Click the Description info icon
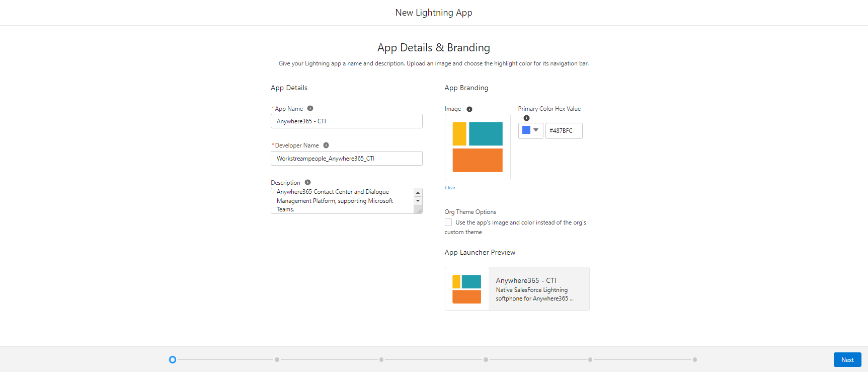Image resolution: width=868 pixels, height=372 pixels. point(307,182)
